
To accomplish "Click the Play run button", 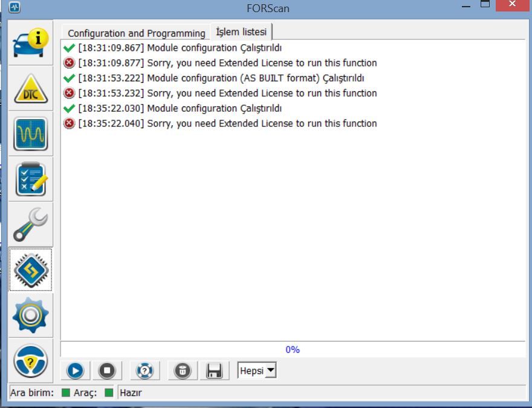I will coord(76,371).
